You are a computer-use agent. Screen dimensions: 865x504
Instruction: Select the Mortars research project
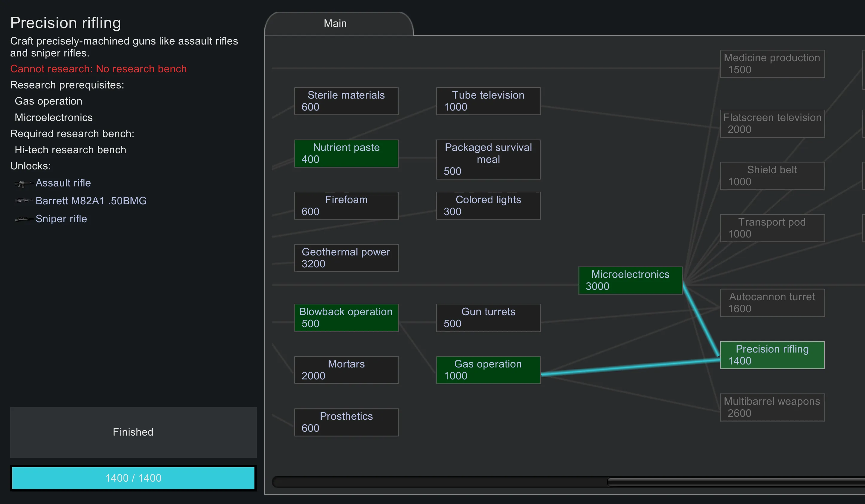[x=346, y=370]
